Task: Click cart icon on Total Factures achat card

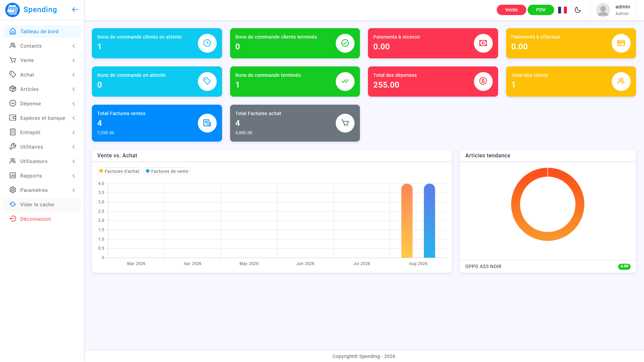Action: [x=345, y=123]
